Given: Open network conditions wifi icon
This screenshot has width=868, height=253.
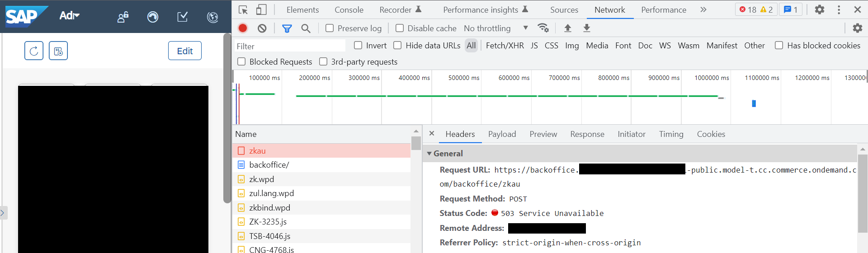Looking at the screenshot, I should click(543, 28).
